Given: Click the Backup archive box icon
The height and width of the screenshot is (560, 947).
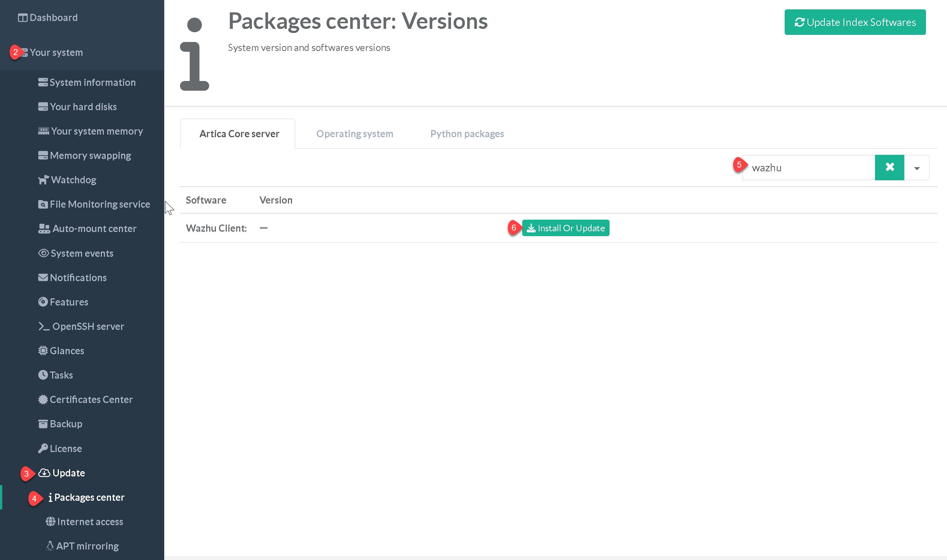Looking at the screenshot, I should pos(43,424).
